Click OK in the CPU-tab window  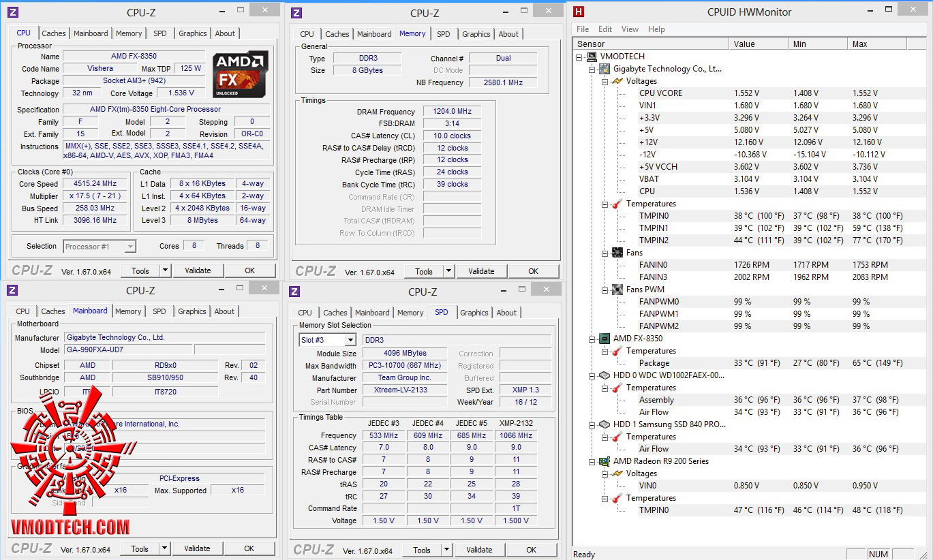coord(250,270)
